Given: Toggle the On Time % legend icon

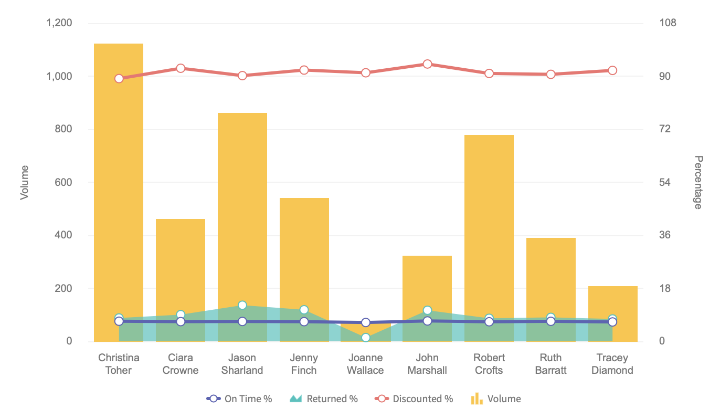Looking at the screenshot, I should [x=212, y=399].
